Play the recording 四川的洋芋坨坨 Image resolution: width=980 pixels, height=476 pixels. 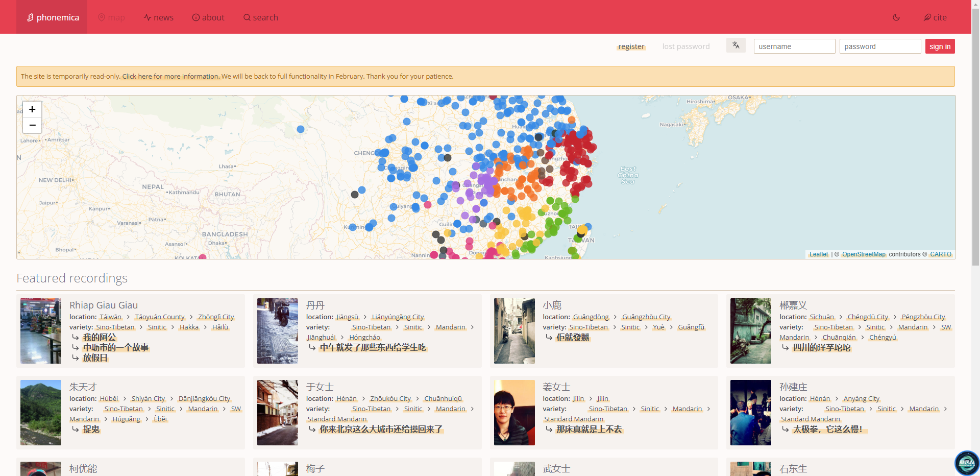coord(822,348)
